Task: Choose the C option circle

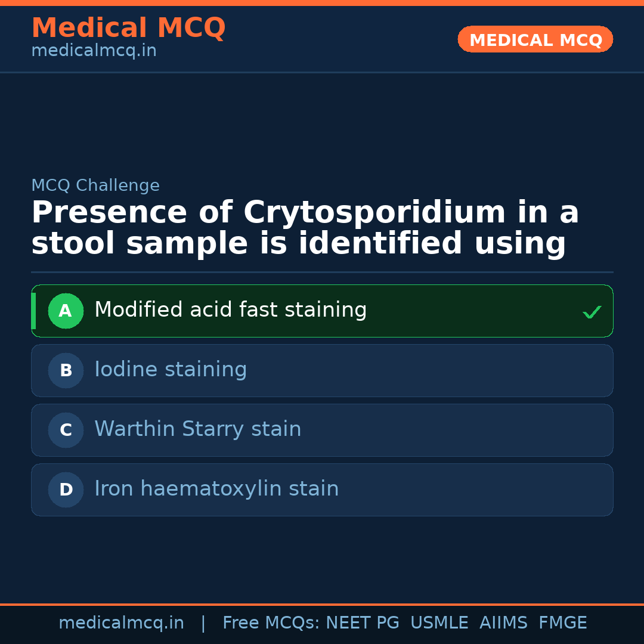Action: pos(66,430)
